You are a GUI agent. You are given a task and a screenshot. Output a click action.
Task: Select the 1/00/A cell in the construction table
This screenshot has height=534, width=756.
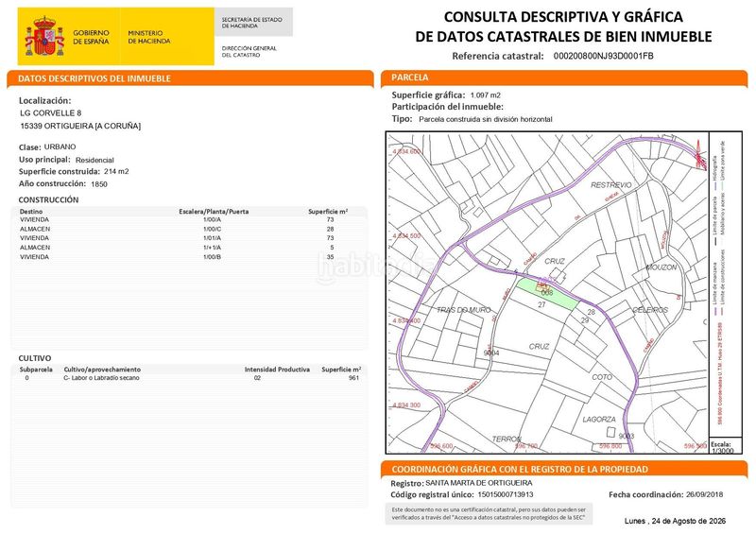pos(212,219)
